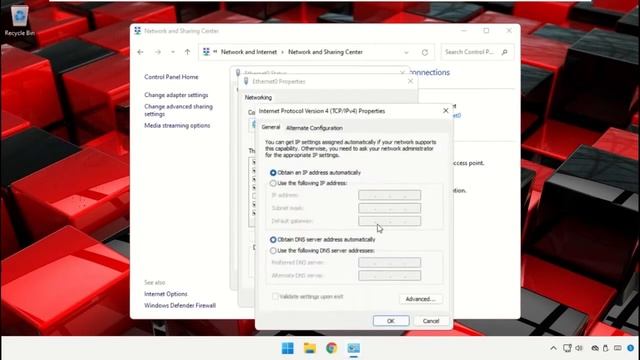Image resolution: width=640 pixels, height=360 pixels.
Task: Open Windows Defender Firewall link
Action: tap(180, 305)
